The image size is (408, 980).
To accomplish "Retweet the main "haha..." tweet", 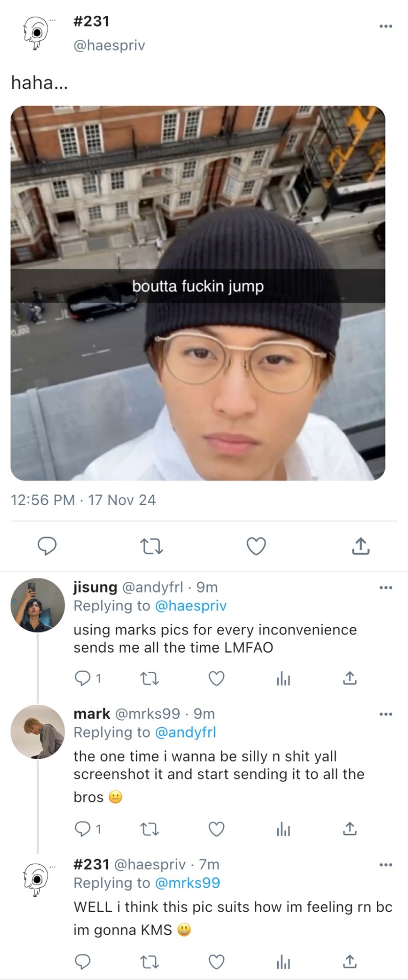I will (151, 547).
